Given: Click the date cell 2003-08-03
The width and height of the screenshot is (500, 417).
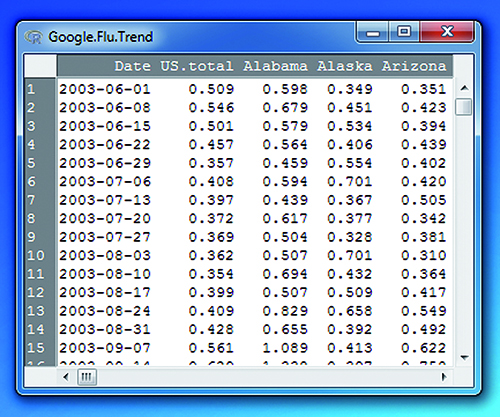Looking at the screenshot, I should click(105, 255).
